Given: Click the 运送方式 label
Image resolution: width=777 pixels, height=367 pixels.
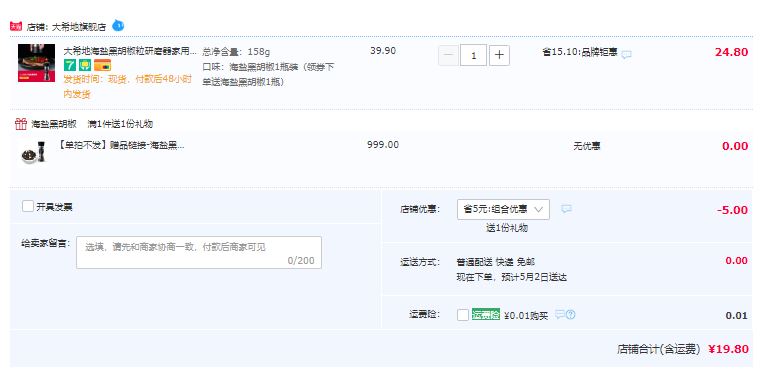Looking at the screenshot, I should tap(420, 262).
